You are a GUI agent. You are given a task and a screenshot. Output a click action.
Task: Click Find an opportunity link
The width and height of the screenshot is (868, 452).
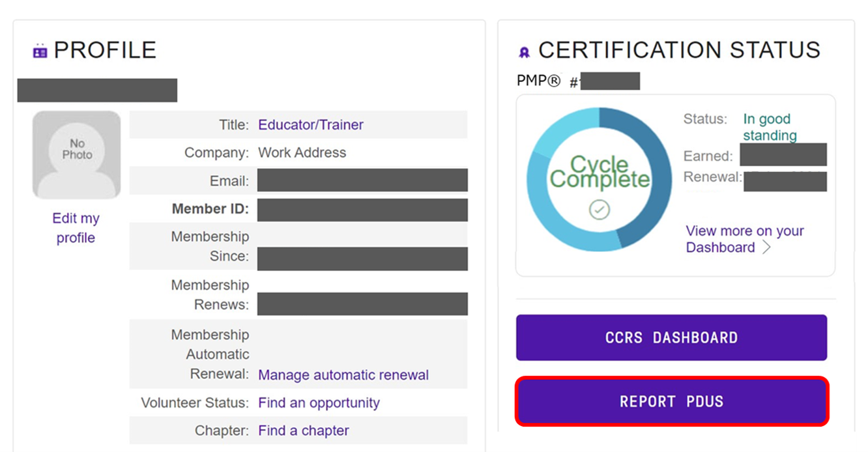(x=319, y=403)
